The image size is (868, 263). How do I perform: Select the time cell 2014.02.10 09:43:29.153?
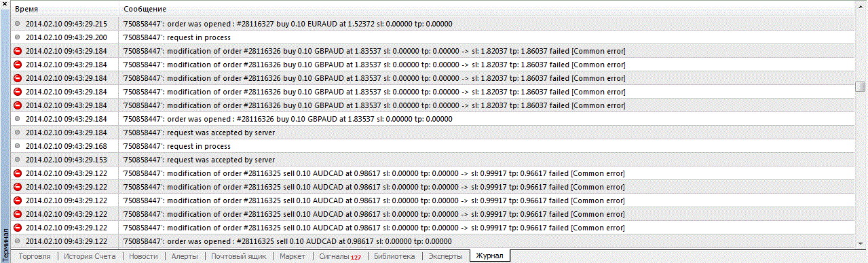click(67, 160)
